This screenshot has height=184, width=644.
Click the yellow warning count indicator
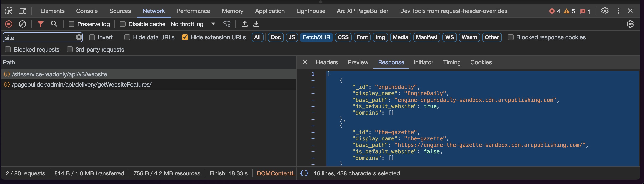[570, 11]
